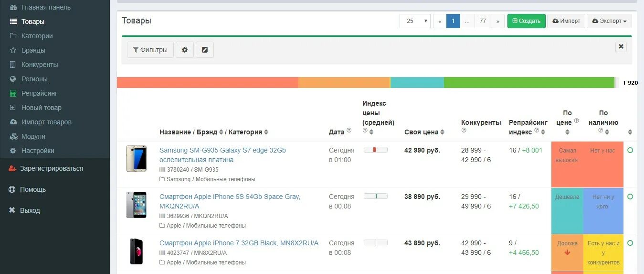Click the orange segment of the summary bar
This screenshot has width=644, height=274.
[344, 82]
